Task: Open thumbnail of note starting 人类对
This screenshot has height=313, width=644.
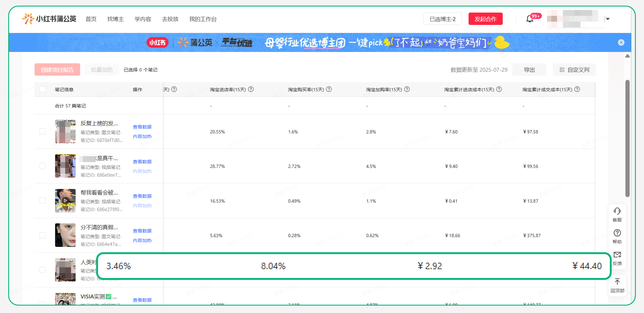Action: coord(65,270)
